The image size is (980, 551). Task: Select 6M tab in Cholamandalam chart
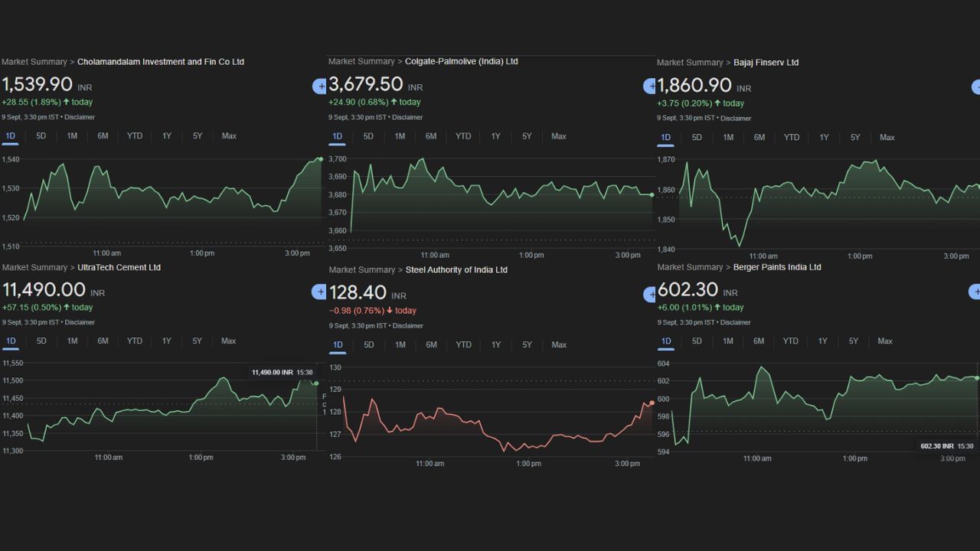tap(103, 136)
